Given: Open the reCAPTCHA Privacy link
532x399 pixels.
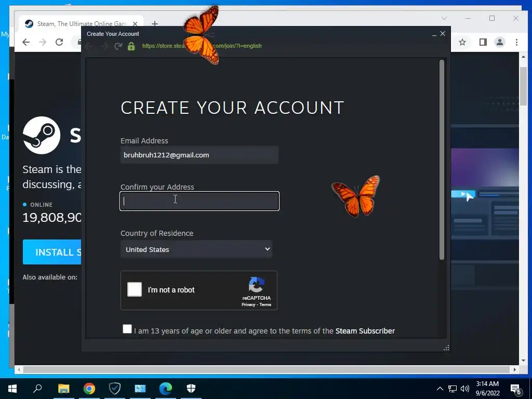Looking at the screenshot, I should click(x=248, y=304).
